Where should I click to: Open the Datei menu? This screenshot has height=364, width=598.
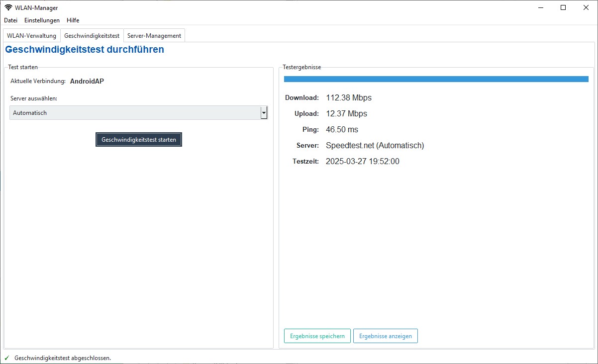(x=10, y=20)
